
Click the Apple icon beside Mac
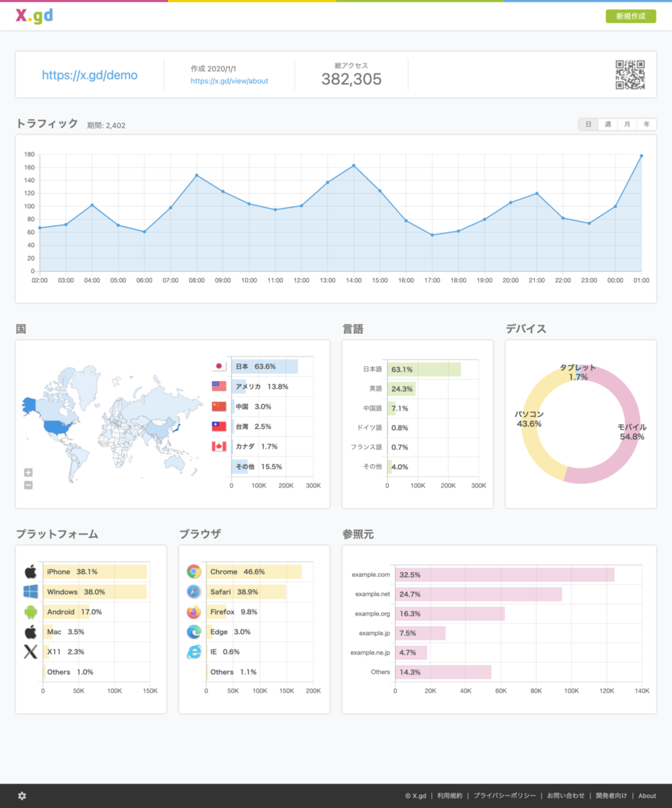(30, 632)
